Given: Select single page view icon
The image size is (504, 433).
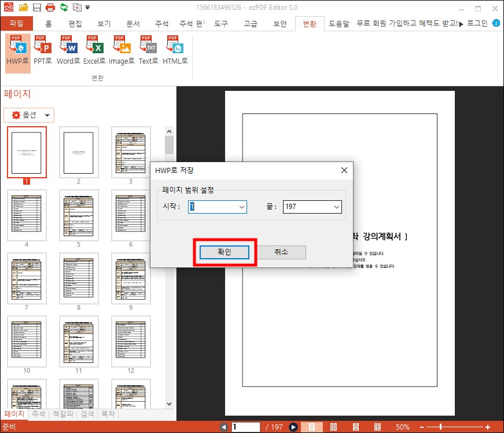Looking at the screenshot, I should (312, 427).
